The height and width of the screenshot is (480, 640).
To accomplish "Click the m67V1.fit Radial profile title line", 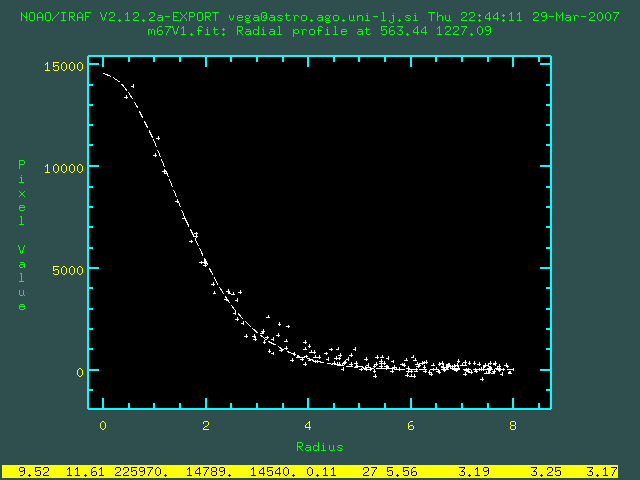I will pos(320,31).
